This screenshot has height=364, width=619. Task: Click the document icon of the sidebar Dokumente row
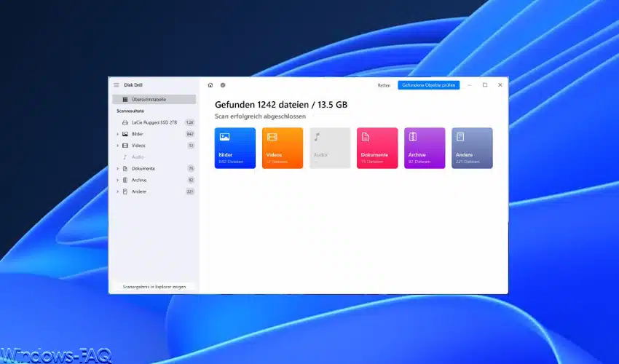(x=125, y=168)
